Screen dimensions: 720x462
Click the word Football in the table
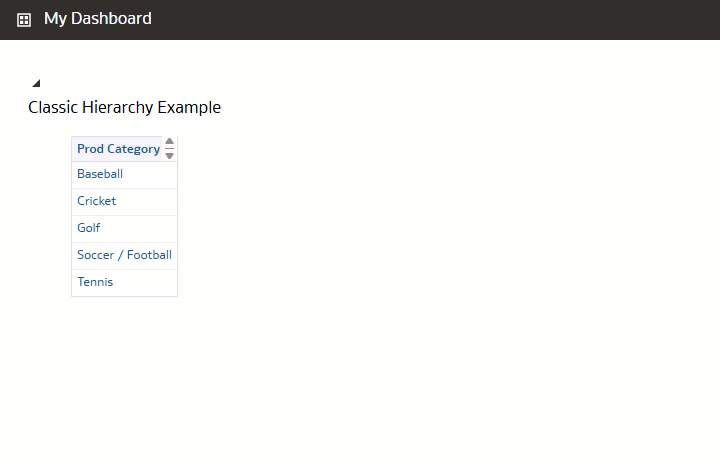coord(149,255)
